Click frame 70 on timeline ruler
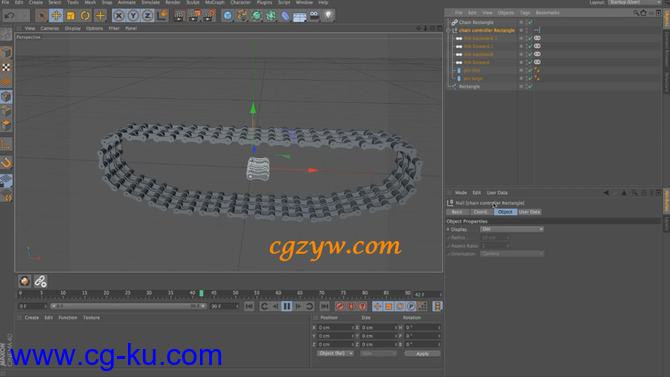Screen dimensions: 670x377 coord(322,293)
